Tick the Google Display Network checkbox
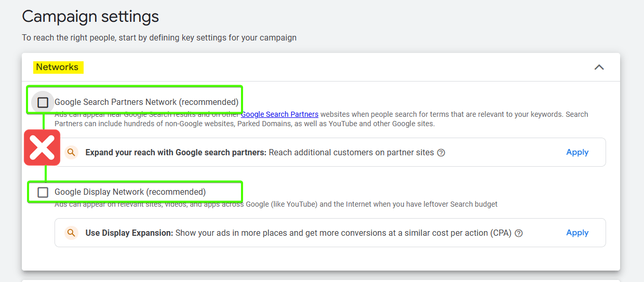Viewport: 644px width, 282px height. (x=43, y=192)
